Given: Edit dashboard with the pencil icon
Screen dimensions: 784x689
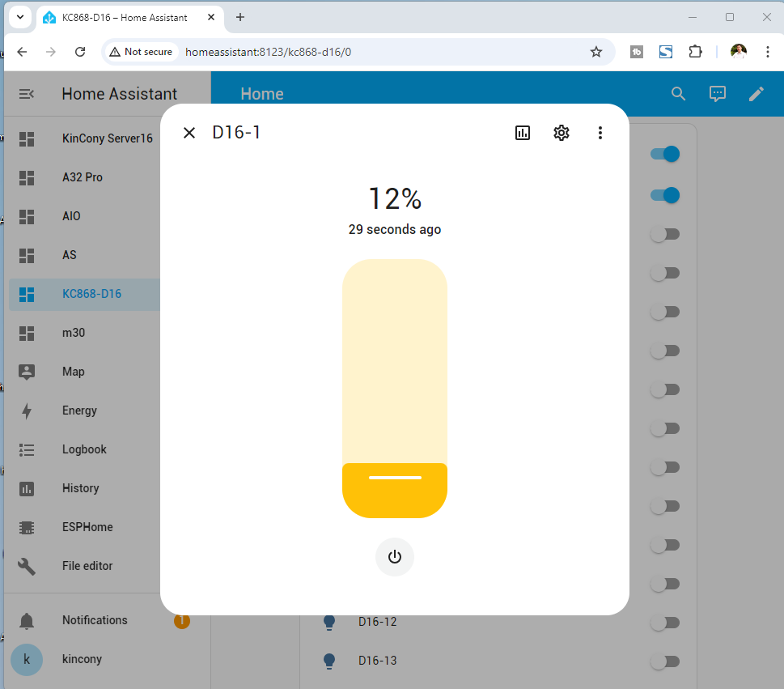Looking at the screenshot, I should 756,94.
